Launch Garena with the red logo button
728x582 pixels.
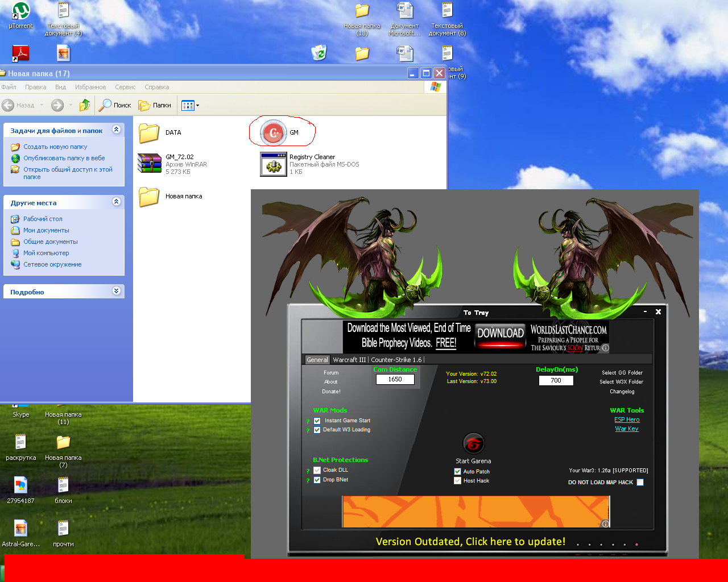473,443
